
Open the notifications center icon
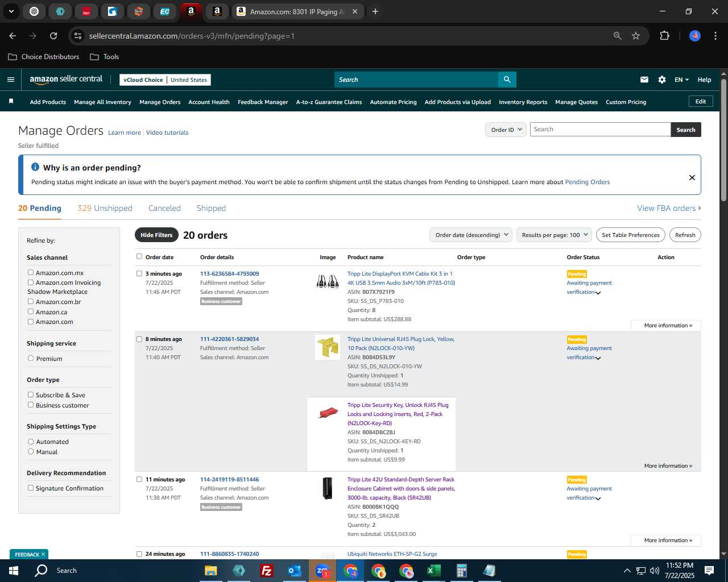coord(709,571)
